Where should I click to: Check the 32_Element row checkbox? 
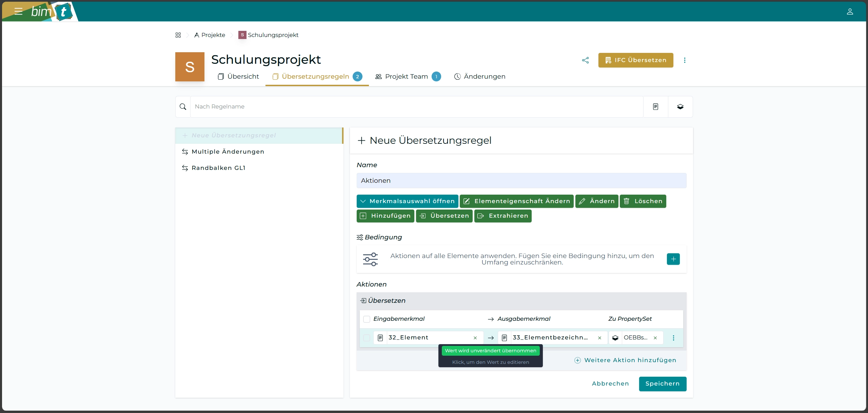tap(367, 338)
